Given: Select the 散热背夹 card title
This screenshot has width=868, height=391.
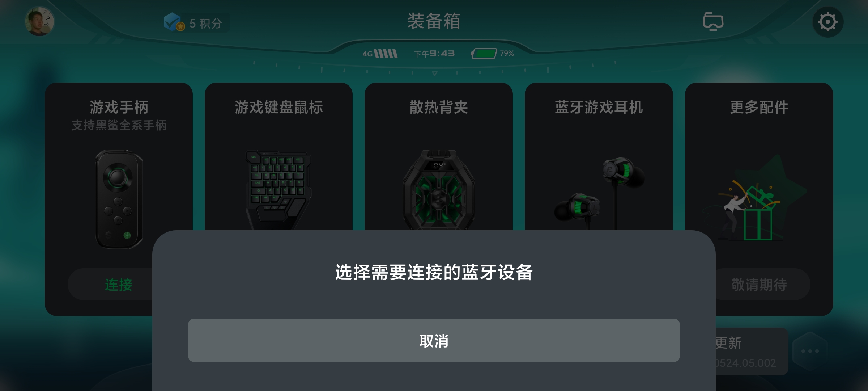Looking at the screenshot, I should pyautogui.click(x=439, y=107).
